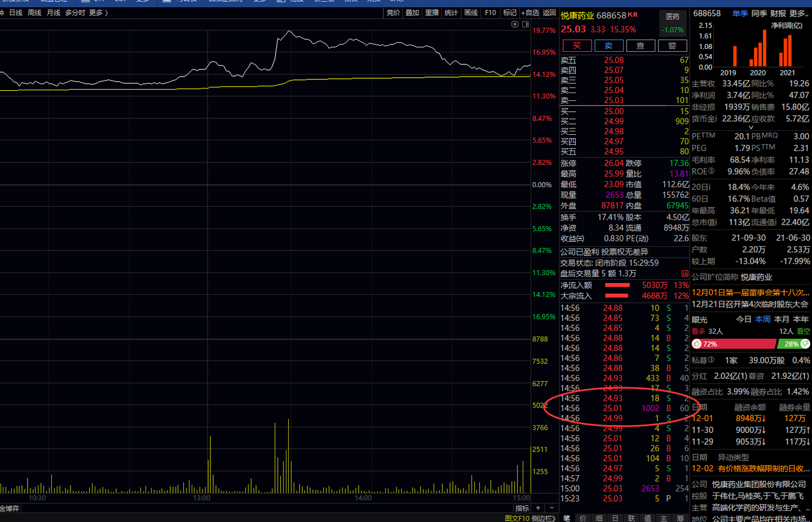Viewport: 812px width, 522px height.
Task: Select the 笔 bottom tab
Action: [x=567, y=519]
